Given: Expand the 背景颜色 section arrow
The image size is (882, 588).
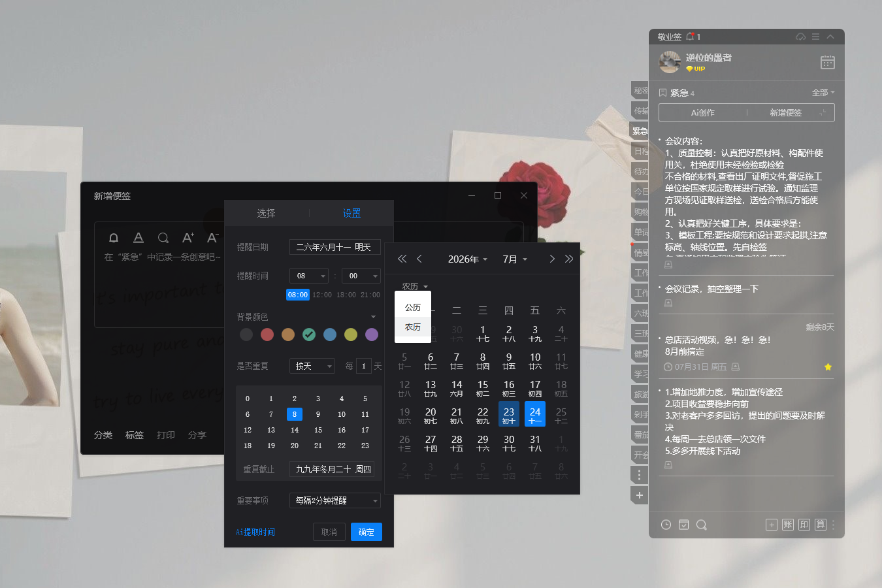Looking at the screenshot, I should click(373, 317).
